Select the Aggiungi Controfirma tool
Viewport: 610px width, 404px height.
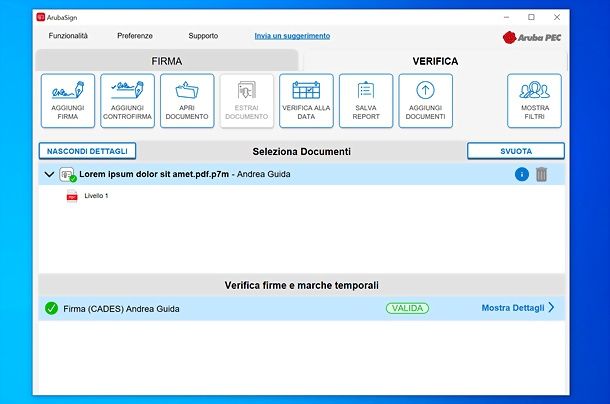click(127, 101)
